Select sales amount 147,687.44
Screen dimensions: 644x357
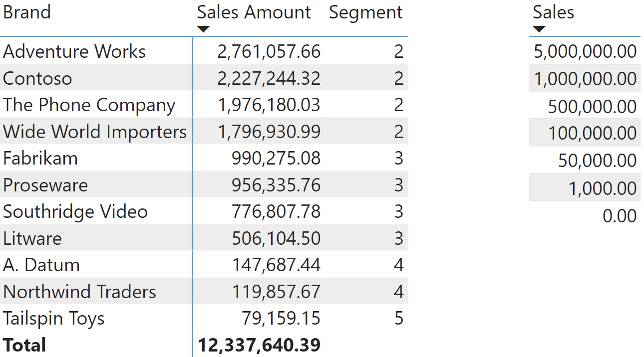[276, 265]
